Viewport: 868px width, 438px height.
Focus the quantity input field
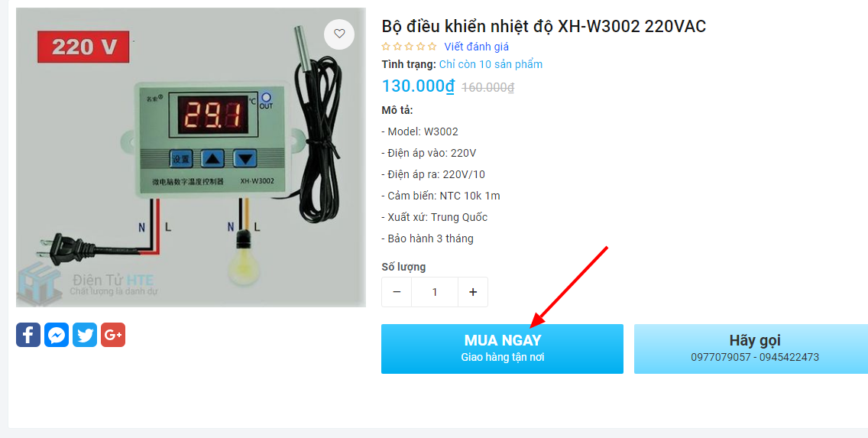pos(435,292)
